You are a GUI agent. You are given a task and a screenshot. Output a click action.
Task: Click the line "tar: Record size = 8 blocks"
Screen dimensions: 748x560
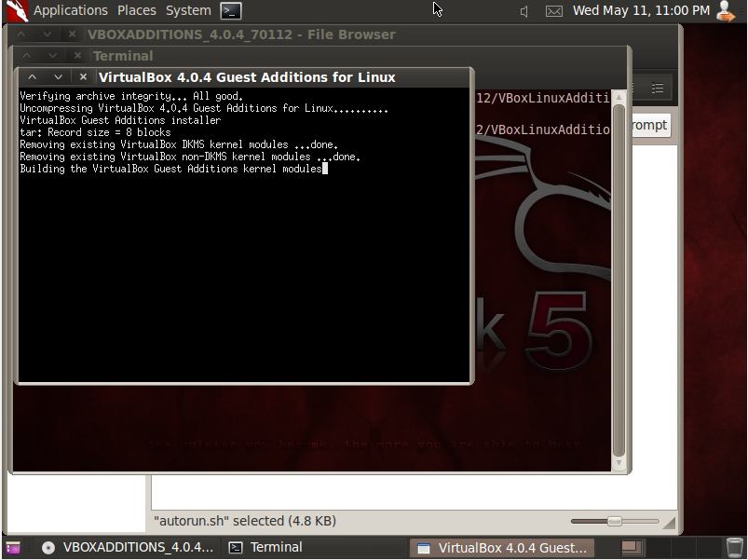click(95, 132)
